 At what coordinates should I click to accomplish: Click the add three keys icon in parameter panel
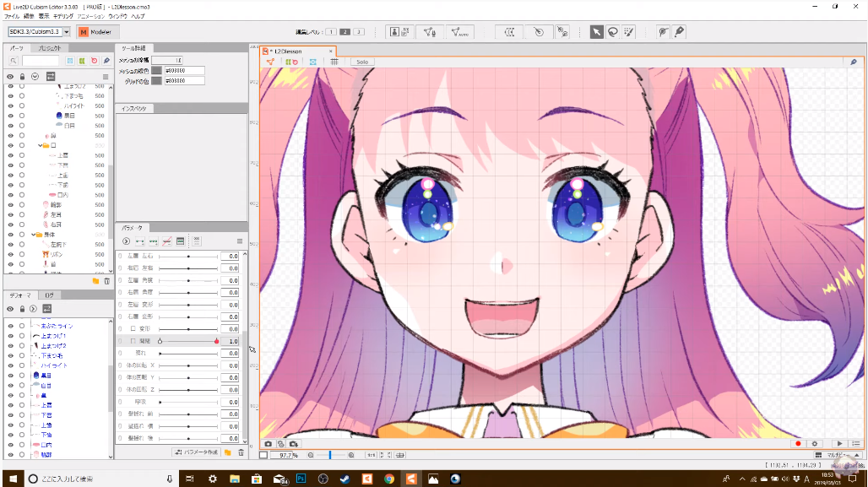point(154,241)
